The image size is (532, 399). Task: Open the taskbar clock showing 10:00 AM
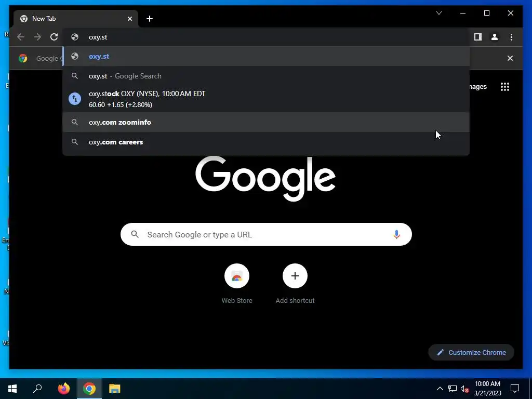pyautogui.click(x=487, y=389)
